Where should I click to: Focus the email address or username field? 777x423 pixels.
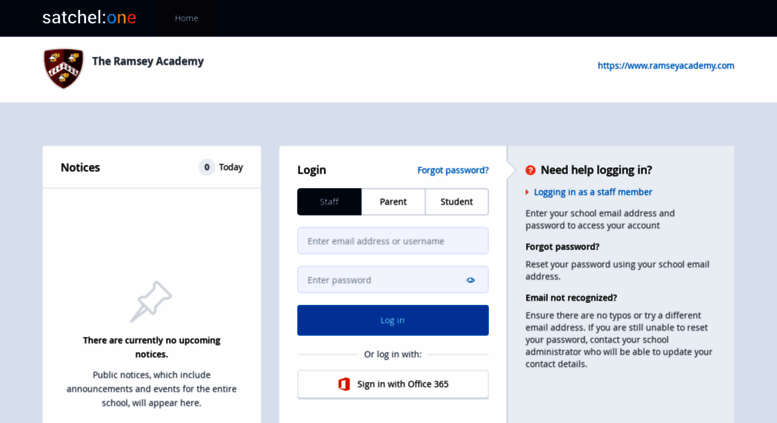393,241
